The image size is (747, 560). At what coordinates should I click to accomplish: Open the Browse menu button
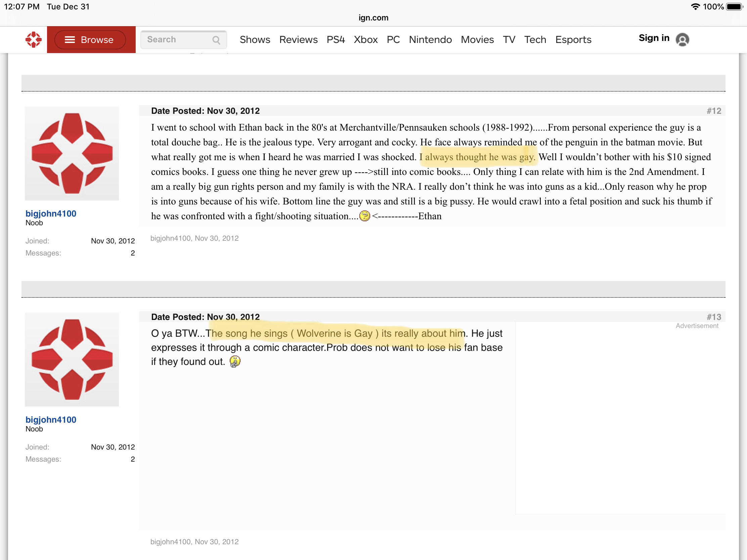click(x=90, y=40)
